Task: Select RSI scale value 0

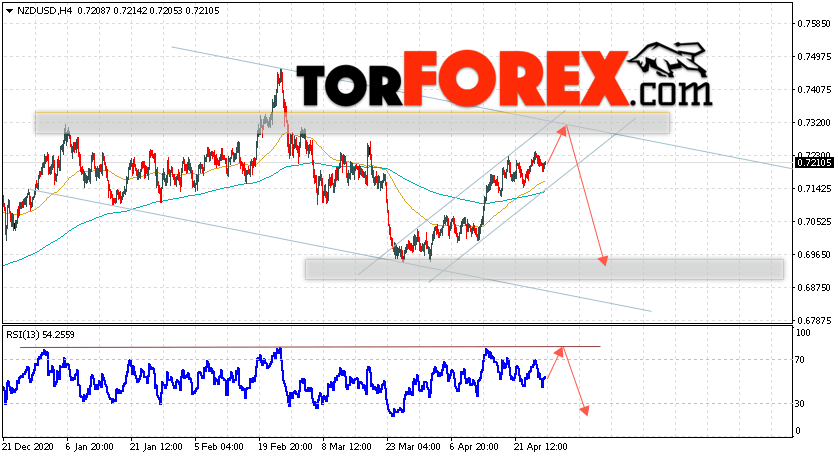Action: (798, 431)
